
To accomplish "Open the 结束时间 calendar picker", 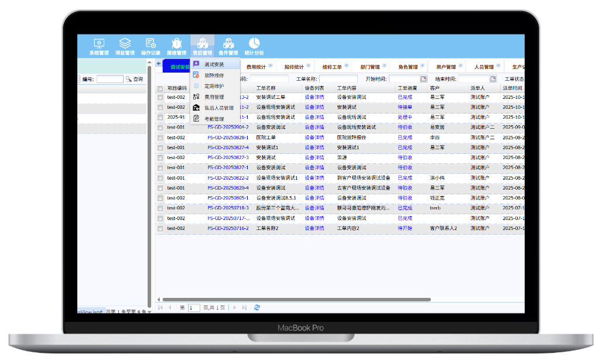I will click(492, 79).
